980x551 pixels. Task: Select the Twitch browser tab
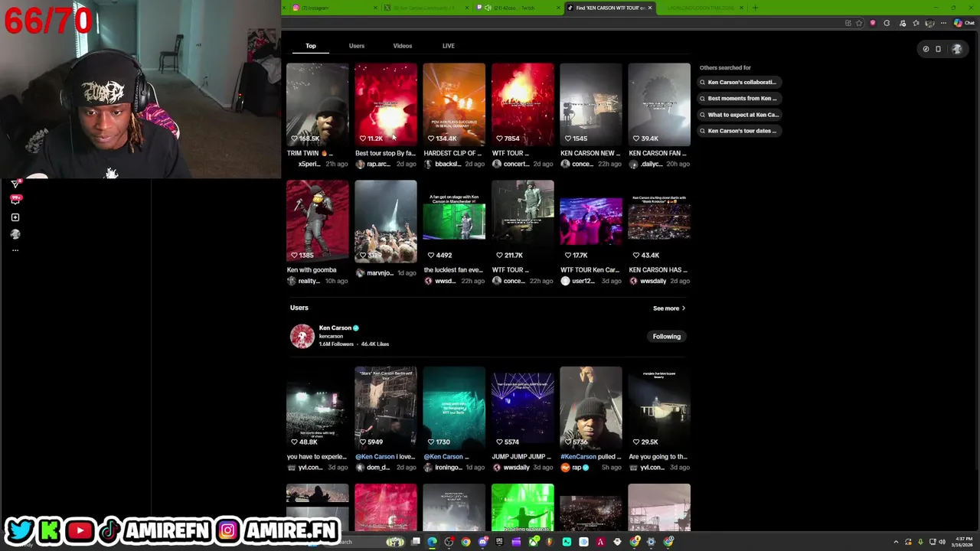click(517, 8)
